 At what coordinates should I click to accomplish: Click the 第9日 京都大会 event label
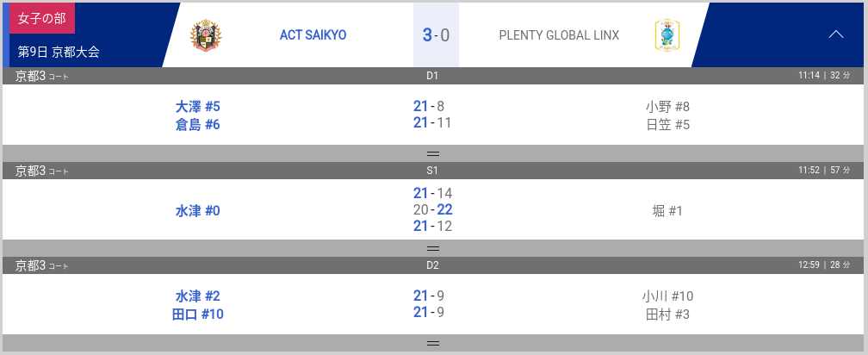click(x=59, y=52)
